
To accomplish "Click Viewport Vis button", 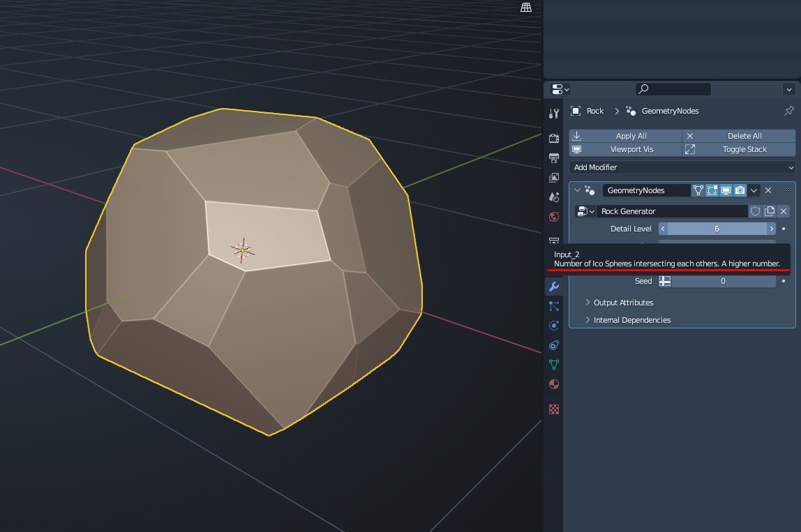I will coord(625,149).
